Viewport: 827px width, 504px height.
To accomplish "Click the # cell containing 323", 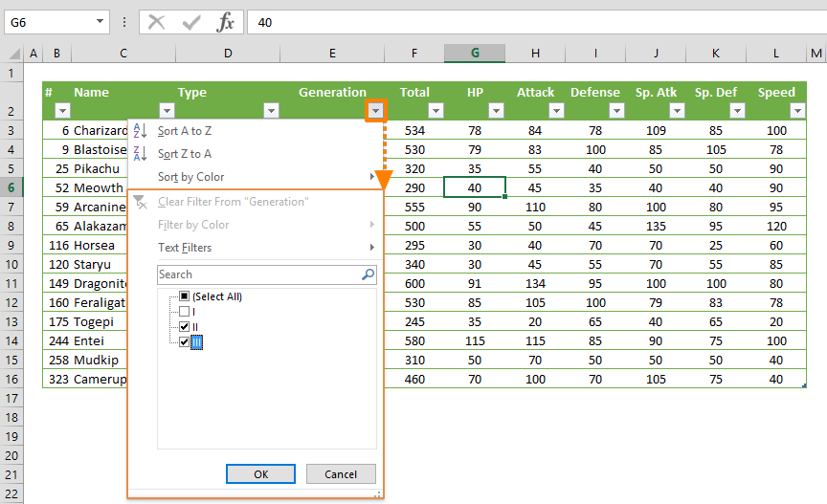I will pos(58,379).
